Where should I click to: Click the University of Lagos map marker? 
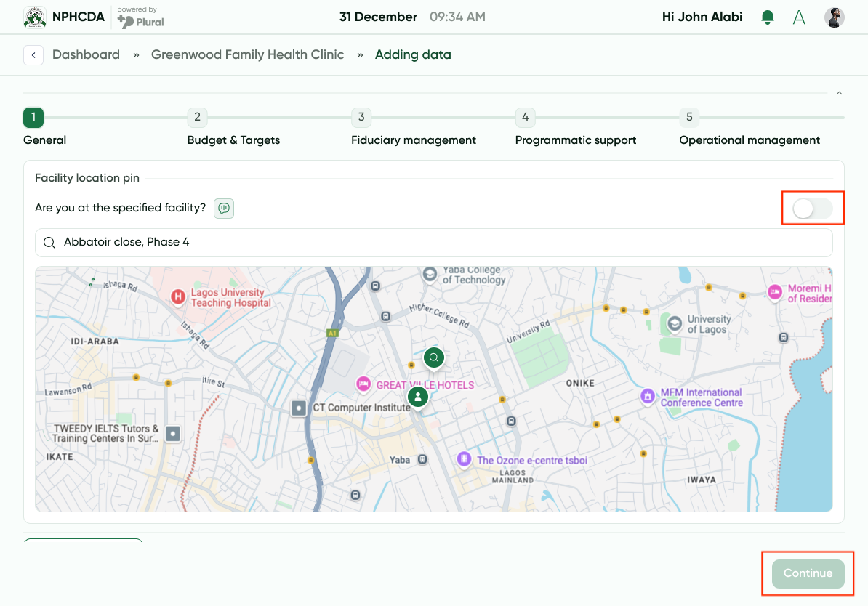[675, 324]
